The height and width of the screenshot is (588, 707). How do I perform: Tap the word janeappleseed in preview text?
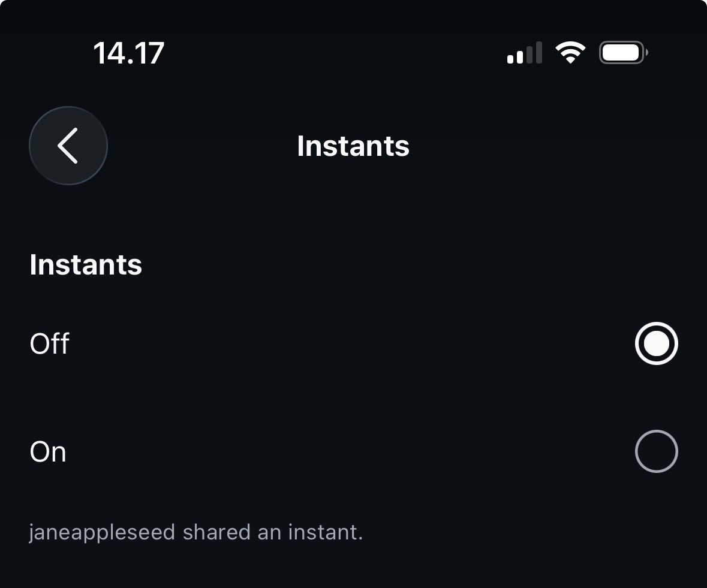102,533
